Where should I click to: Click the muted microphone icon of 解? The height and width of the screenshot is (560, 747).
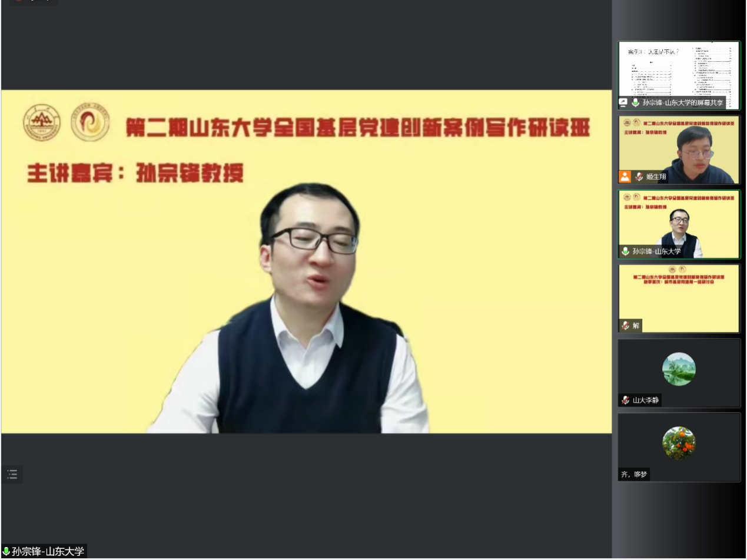[x=625, y=326]
